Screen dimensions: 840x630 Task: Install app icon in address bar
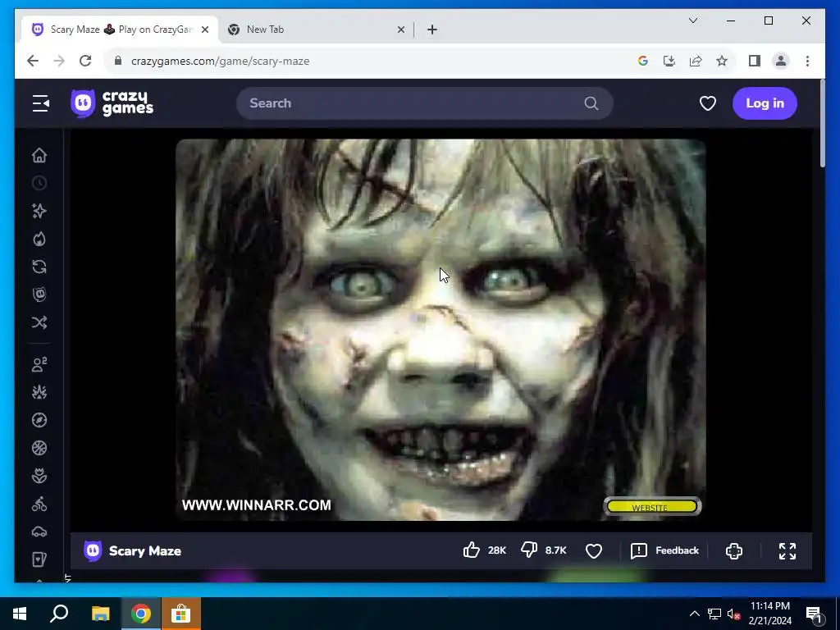[x=669, y=61]
